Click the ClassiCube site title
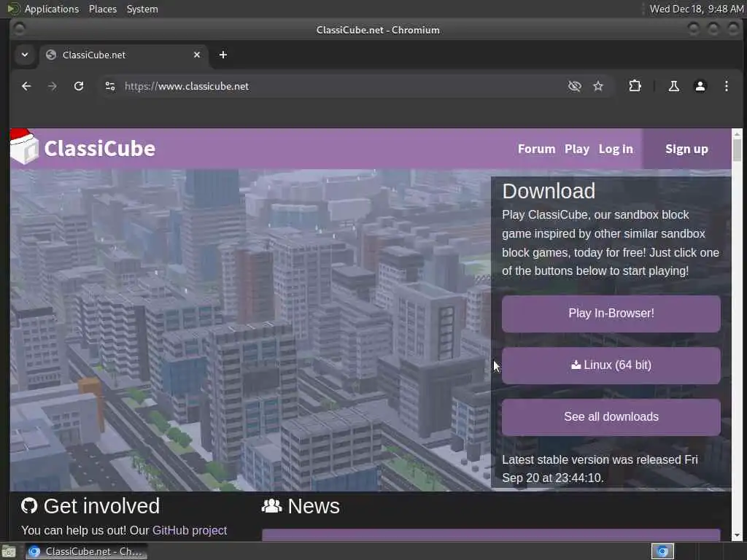 click(x=99, y=149)
